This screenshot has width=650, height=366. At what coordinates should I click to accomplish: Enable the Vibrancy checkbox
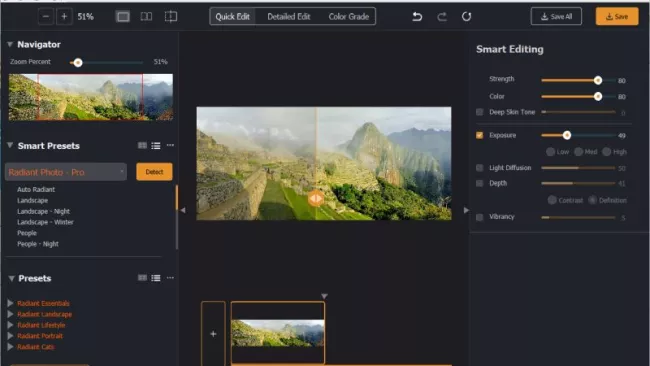pyautogui.click(x=480, y=217)
